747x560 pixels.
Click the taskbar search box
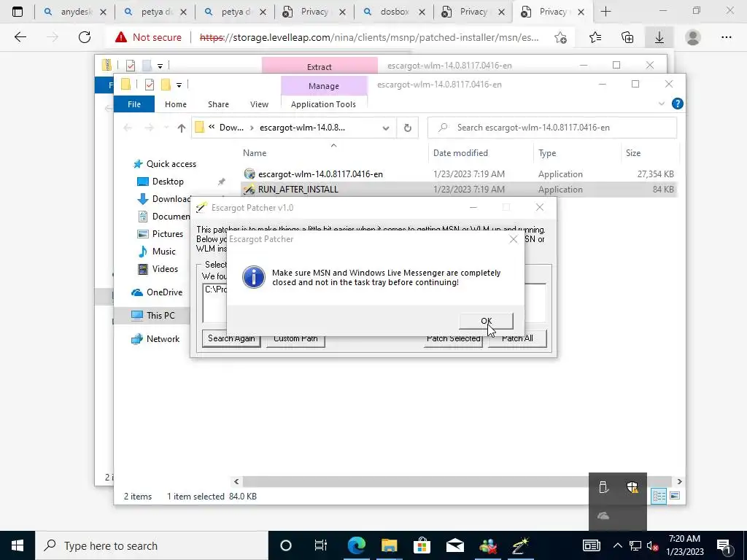click(152, 545)
